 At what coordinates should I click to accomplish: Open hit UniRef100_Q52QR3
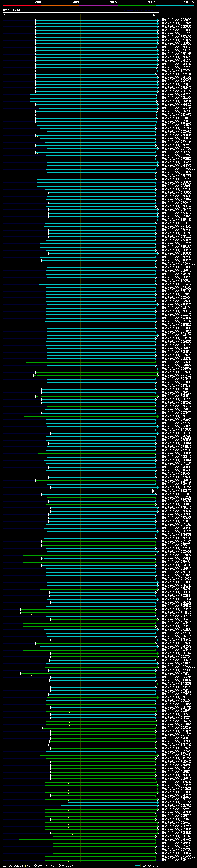click(176, 20)
